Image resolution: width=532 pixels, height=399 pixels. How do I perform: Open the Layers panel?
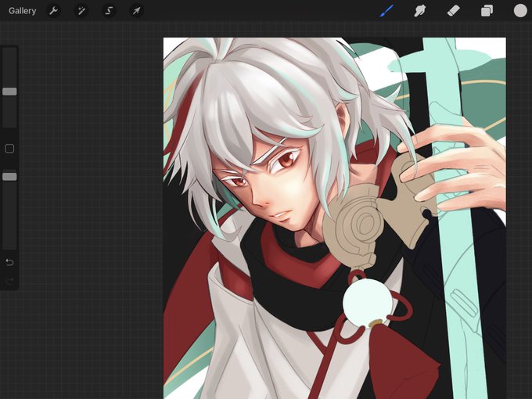pyautogui.click(x=487, y=11)
